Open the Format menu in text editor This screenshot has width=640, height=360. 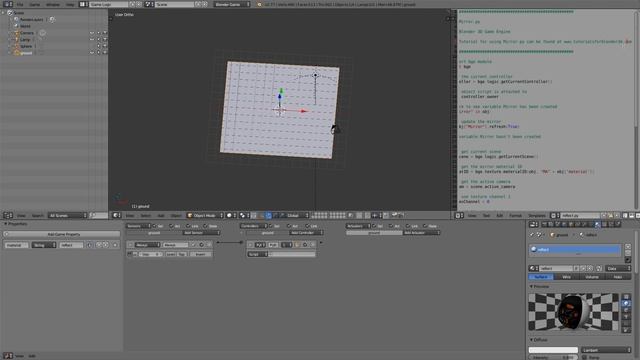[516, 215]
